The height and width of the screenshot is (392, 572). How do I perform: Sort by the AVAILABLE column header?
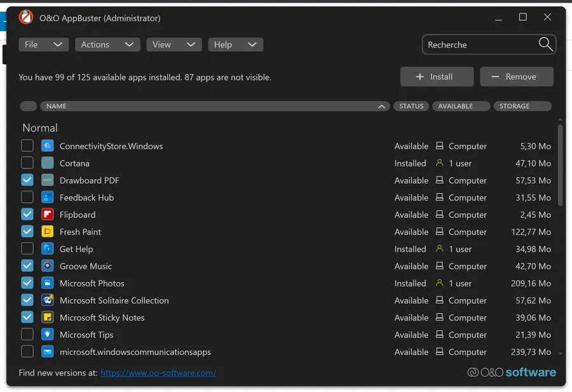point(461,106)
